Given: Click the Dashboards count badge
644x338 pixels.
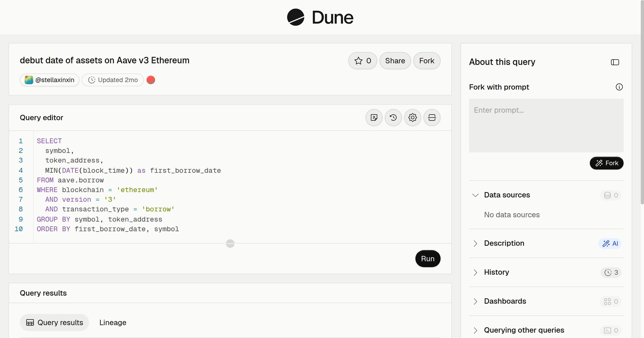Looking at the screenshot, I should pyautogui.click(x=611, y=301).
